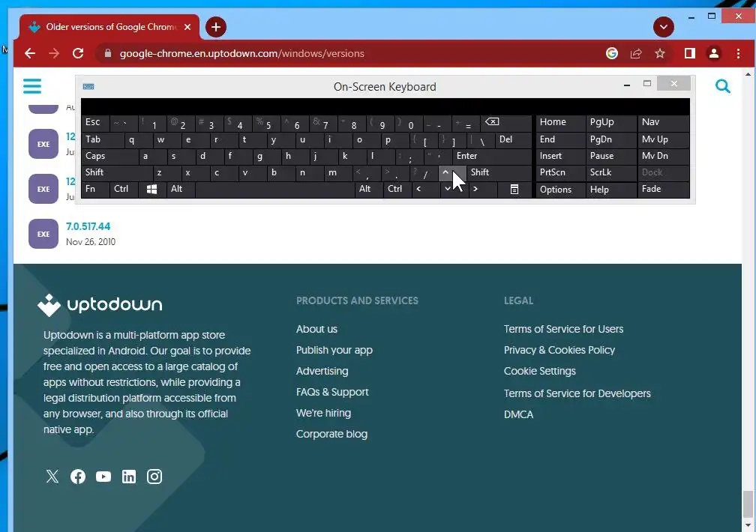Toggle the right Shift key
Viewport: 756px width, 532px height.
pyautogui.click(x=499, y=172)
